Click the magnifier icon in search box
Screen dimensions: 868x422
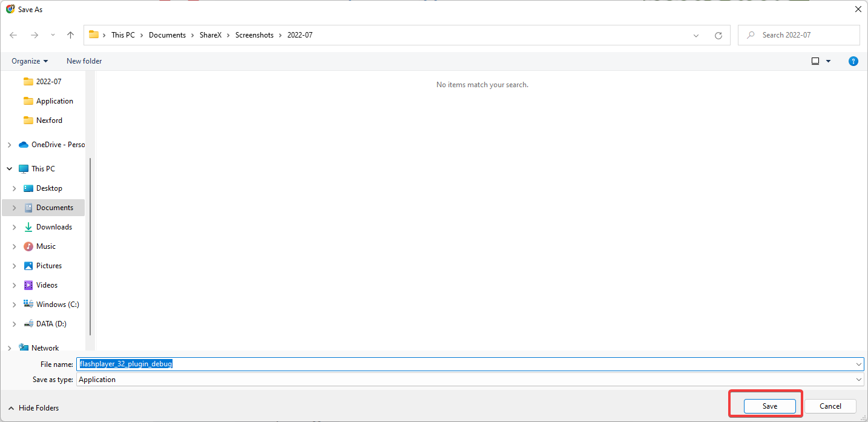(x=751, y=35)
